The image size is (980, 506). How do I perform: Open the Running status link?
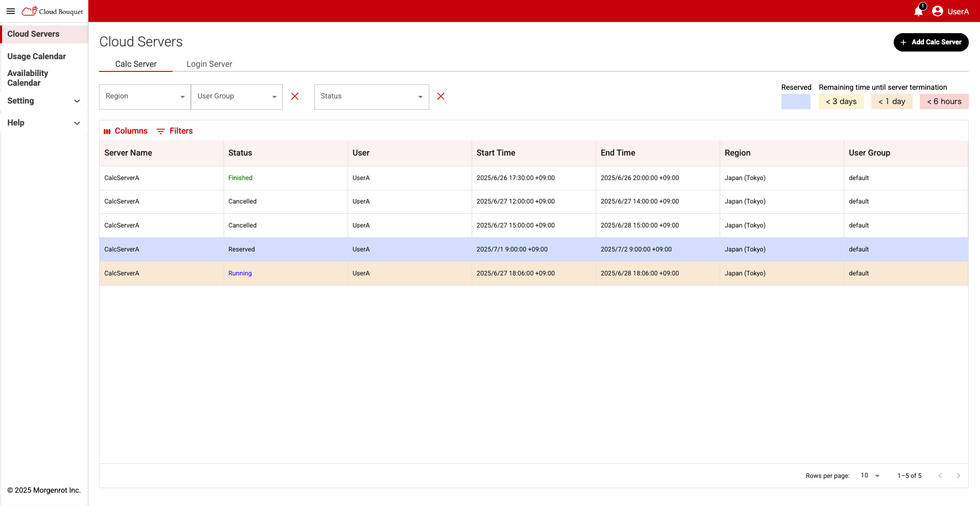[x=240, y=273]
